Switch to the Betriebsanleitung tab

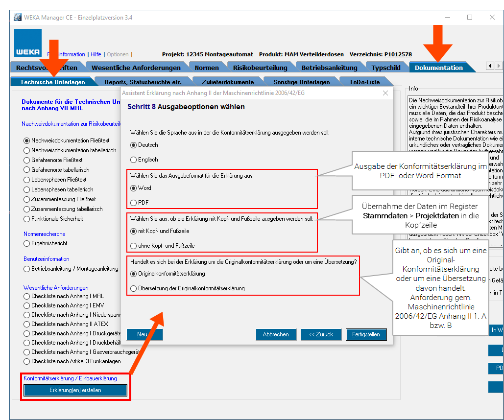point(329,68)
